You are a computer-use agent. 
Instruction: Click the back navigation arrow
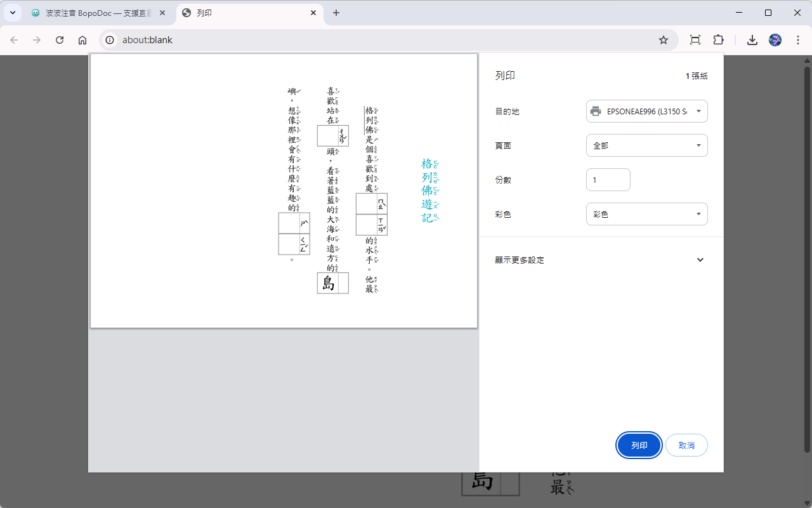tap(14, 39)
